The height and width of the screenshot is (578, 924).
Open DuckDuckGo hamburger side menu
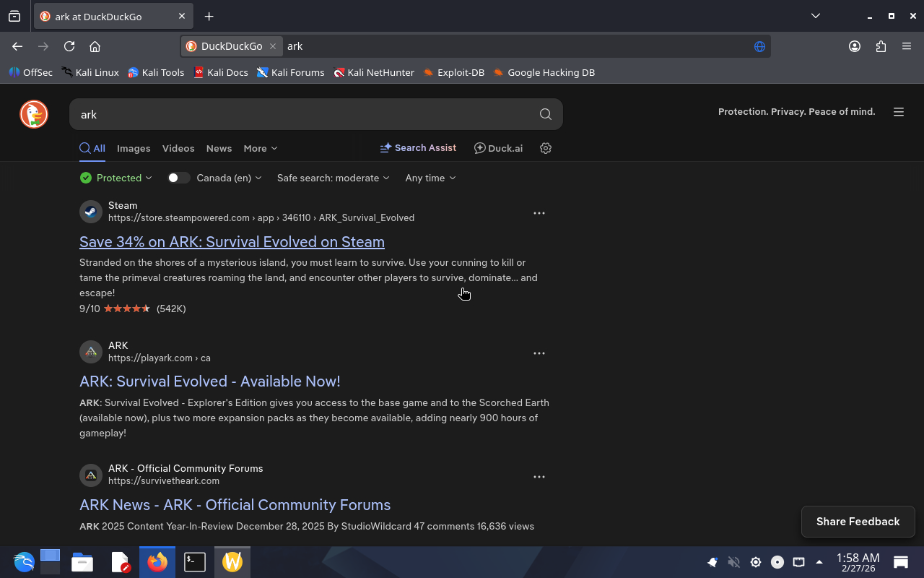click(x=899, y=112)
